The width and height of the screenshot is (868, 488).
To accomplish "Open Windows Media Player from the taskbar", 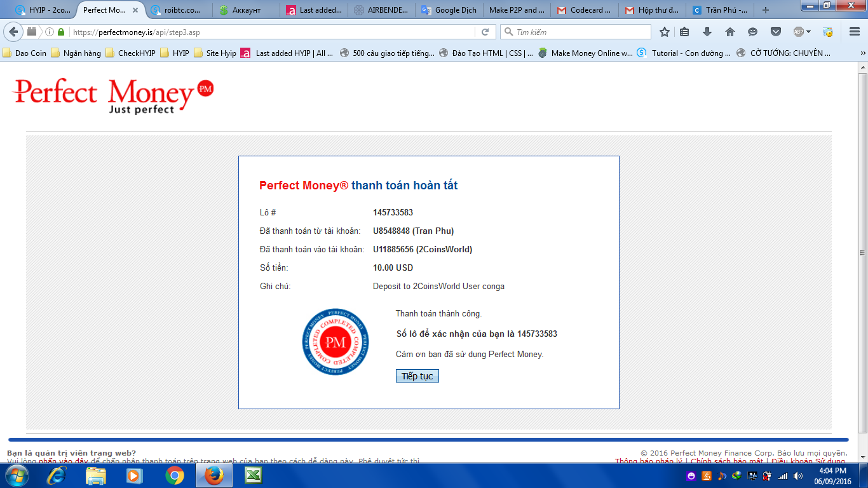I will 135,475.
